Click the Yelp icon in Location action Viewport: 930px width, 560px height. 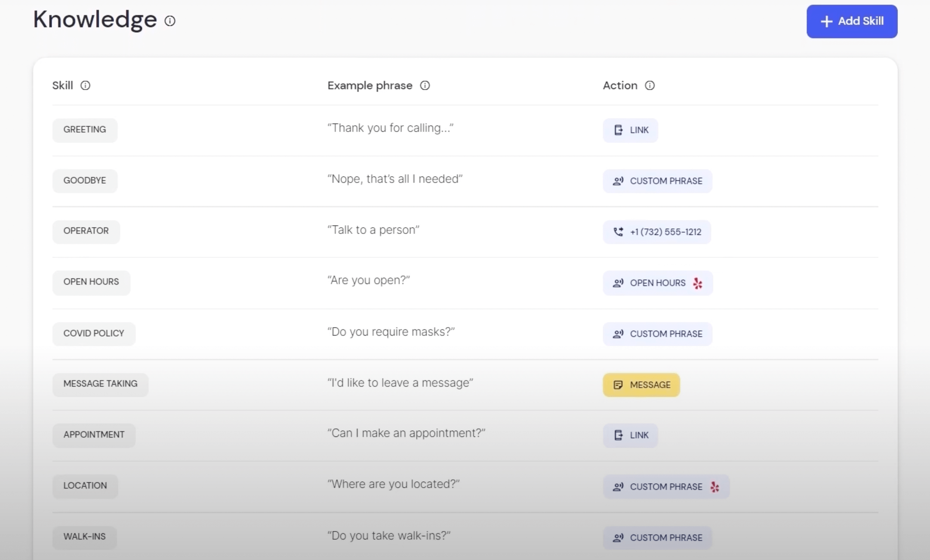[x=714, y=487]
